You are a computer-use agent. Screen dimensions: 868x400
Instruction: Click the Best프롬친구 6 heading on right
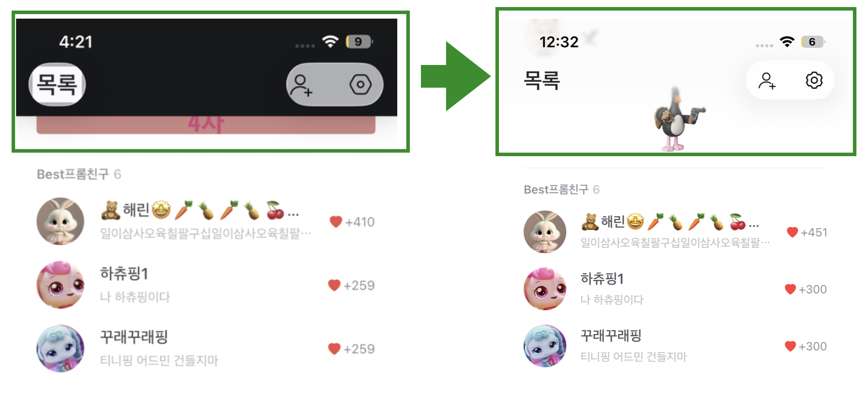[x=561, y=189]
